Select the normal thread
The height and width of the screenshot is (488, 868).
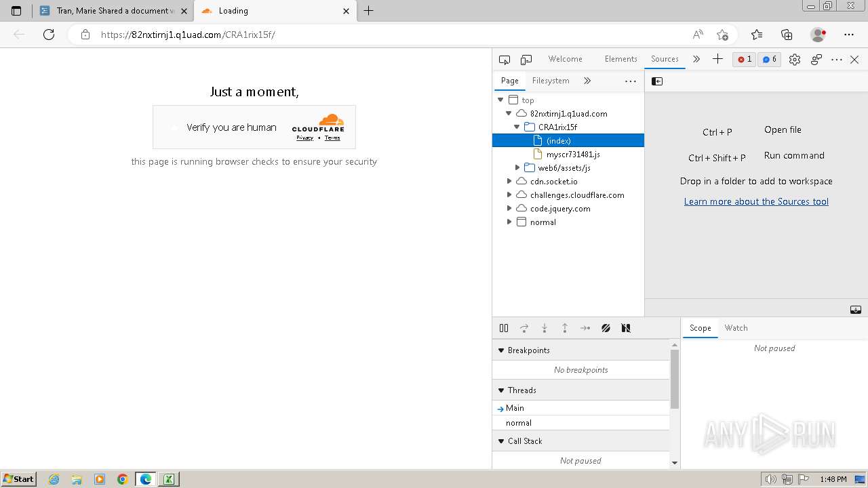point(580,423)
